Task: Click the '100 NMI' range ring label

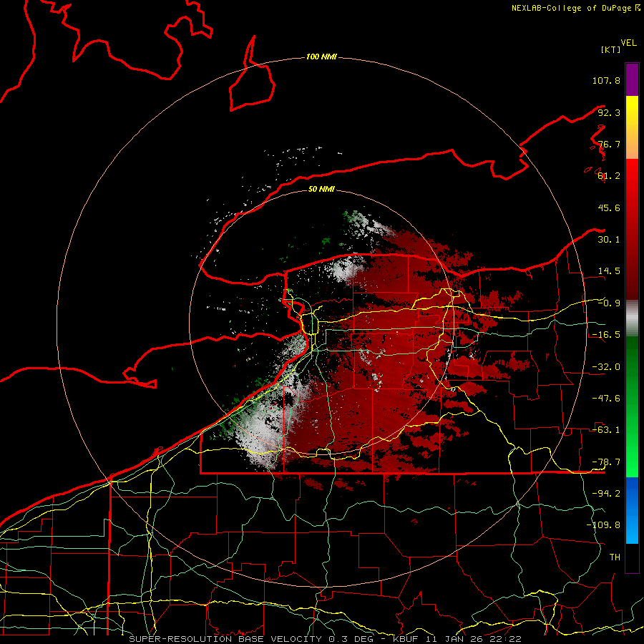Action: pyautogui.click(x=321, y=57)
